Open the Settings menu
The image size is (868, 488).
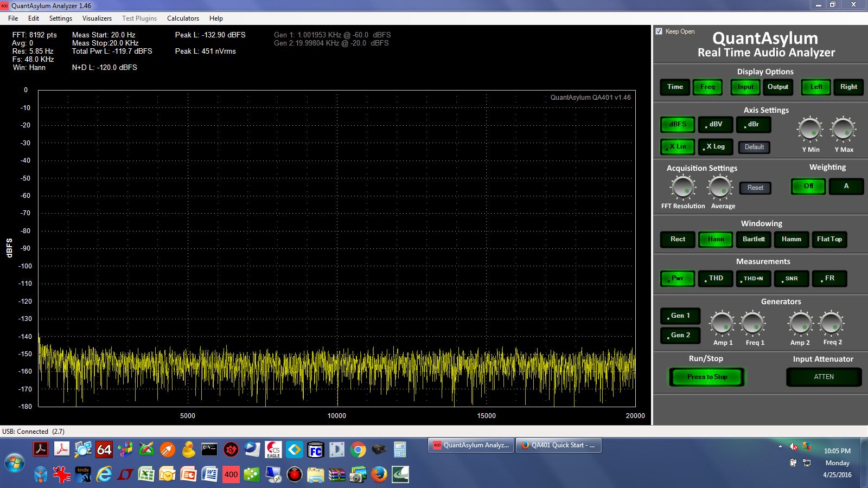[61, 18]
